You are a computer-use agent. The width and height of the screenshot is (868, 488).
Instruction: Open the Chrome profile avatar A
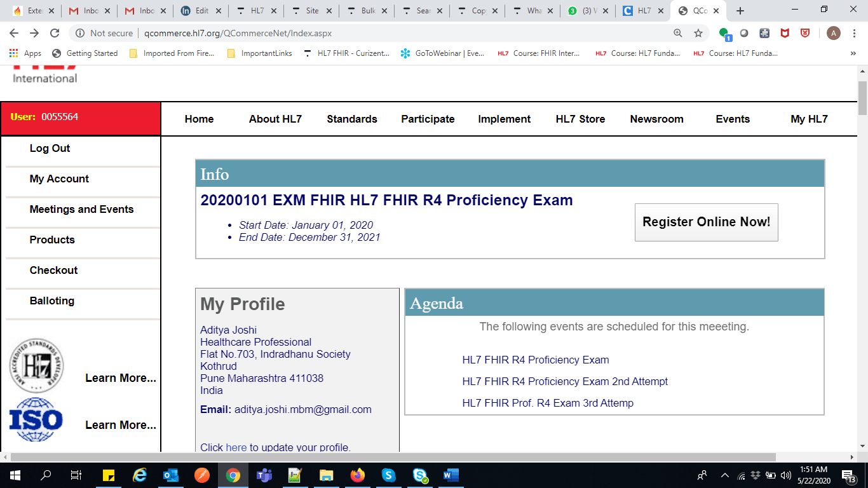pos(833,33)
